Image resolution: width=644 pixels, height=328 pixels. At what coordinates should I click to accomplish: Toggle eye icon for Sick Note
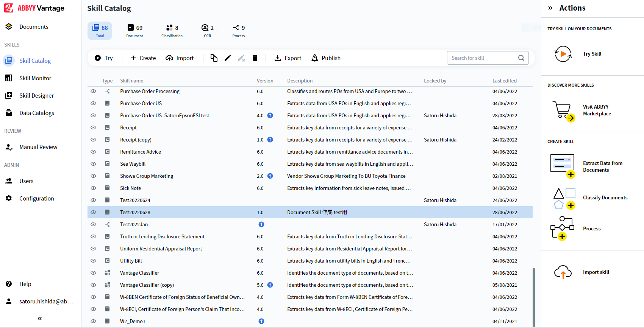point(93,188)
